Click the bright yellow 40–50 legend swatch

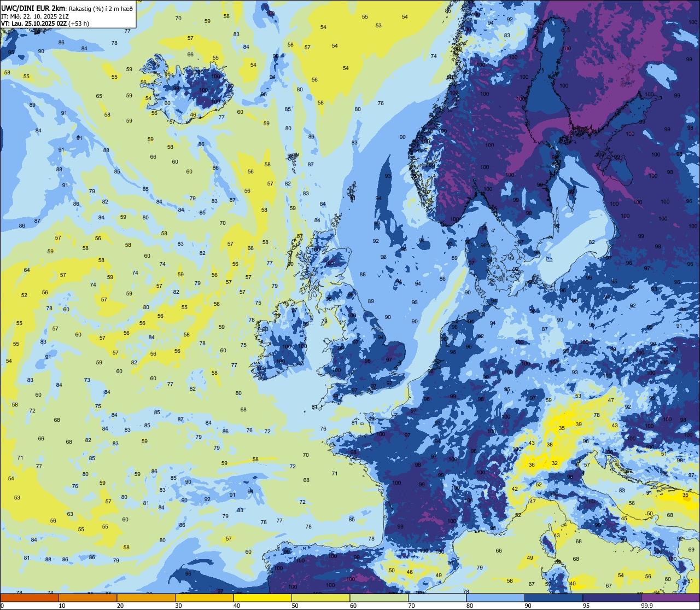(x=262, y=597)
